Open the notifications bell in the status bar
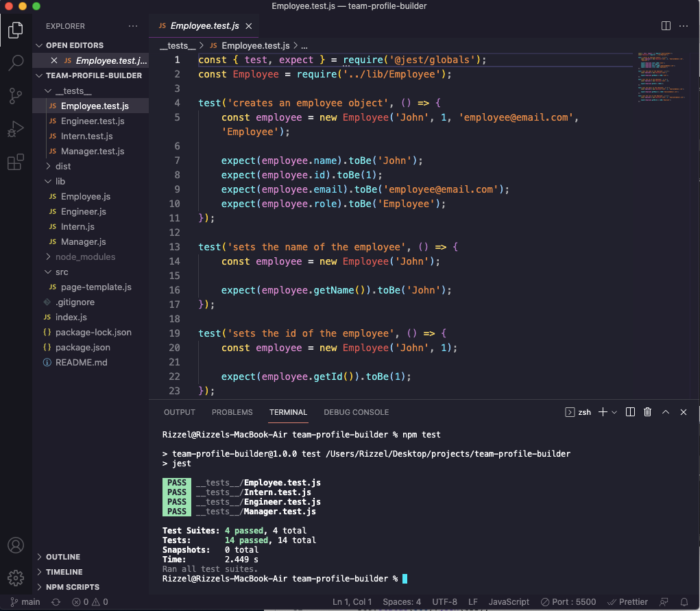This screenshot has width=700, height=611. click(683, 601)
